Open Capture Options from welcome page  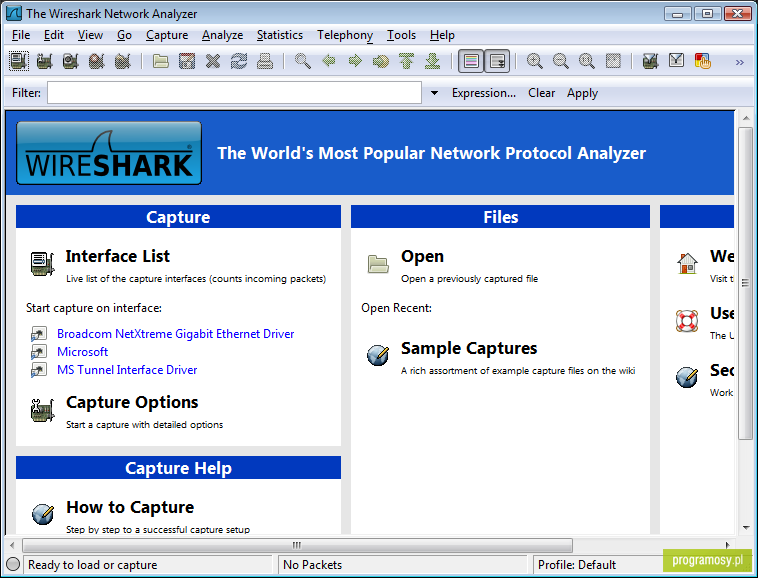click(132, 402)
